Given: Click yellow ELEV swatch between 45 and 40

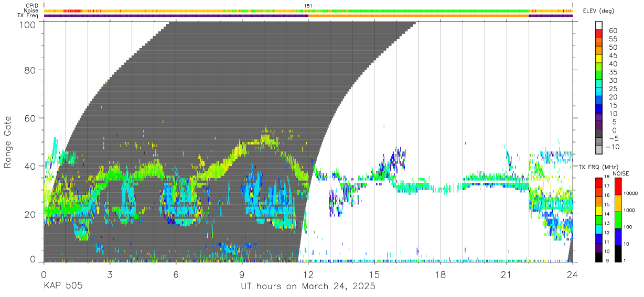Looking at the screenshot, I should pos(599,58).
